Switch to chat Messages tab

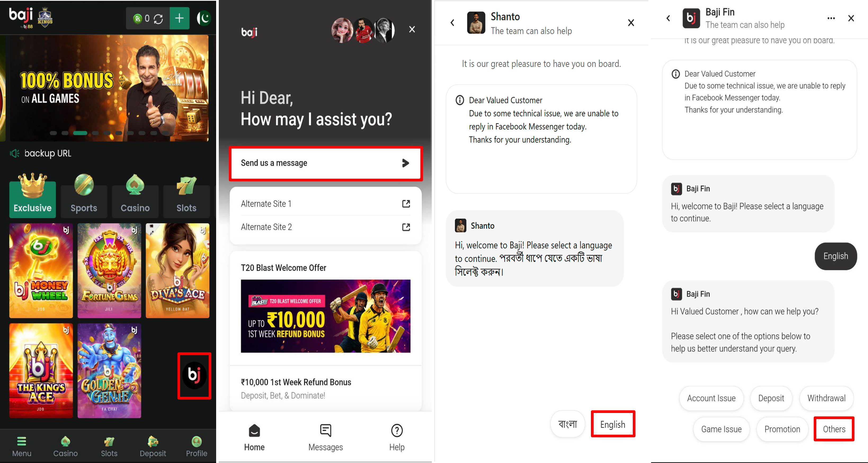326,437
